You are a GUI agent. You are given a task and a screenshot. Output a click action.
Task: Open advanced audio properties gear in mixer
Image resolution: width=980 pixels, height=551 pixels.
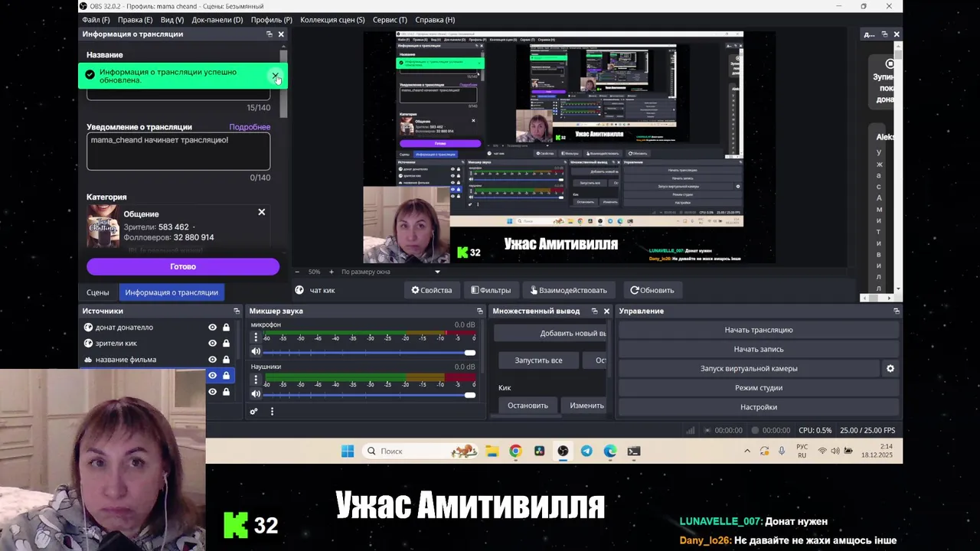pyautogui.click(x=253, y=412)
